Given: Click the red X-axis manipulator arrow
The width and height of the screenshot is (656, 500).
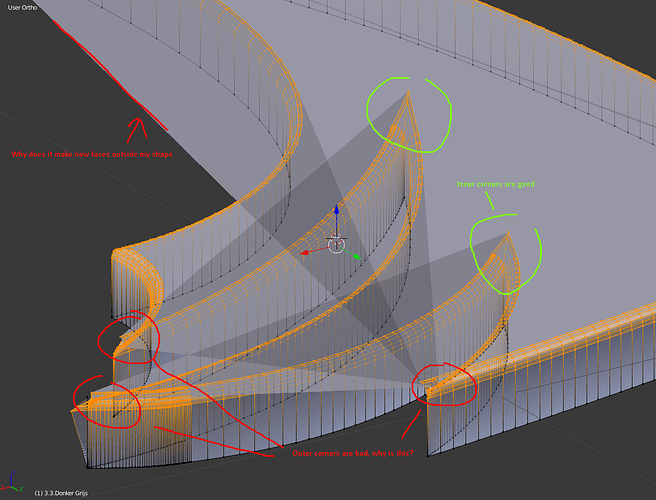Looking at the screenshot, I should click(x=305, y=253).
